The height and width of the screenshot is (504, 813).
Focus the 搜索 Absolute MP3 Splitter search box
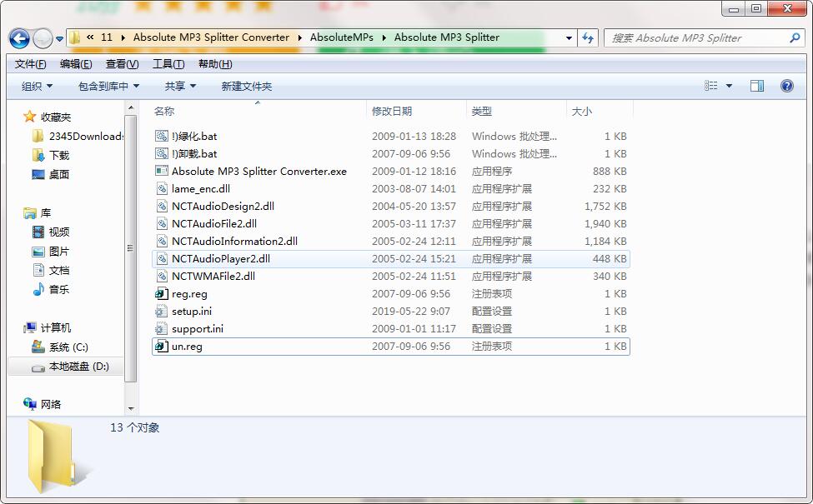(x=704, y=37)
